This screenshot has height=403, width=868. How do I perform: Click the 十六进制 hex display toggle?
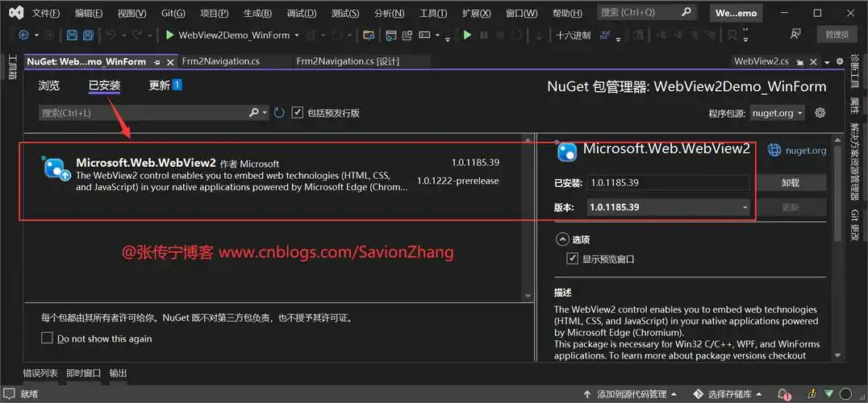(574, 35)
